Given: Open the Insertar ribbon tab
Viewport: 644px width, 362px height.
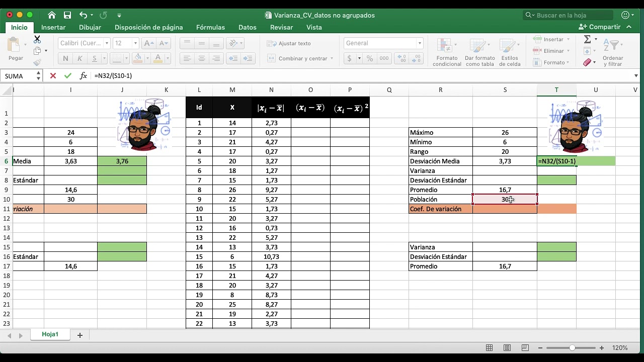Looking at the screenshot, I should pyautogui.click(x=53, y=28).
